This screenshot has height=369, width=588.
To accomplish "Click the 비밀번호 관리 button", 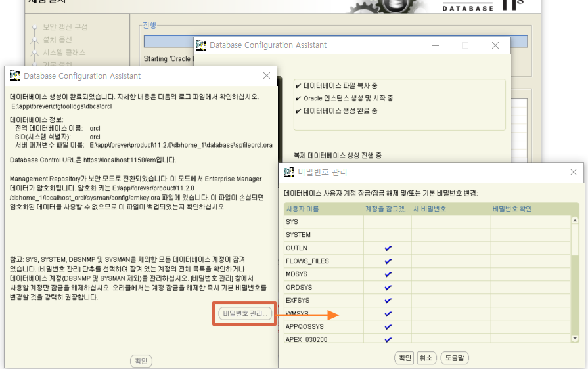I will tap(245, 313).
